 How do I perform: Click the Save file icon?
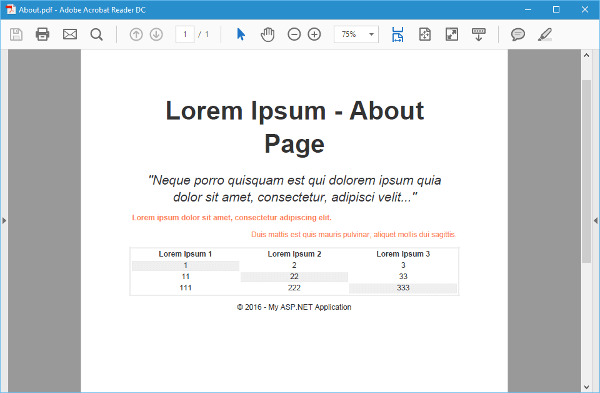click(x=16, y=34)
